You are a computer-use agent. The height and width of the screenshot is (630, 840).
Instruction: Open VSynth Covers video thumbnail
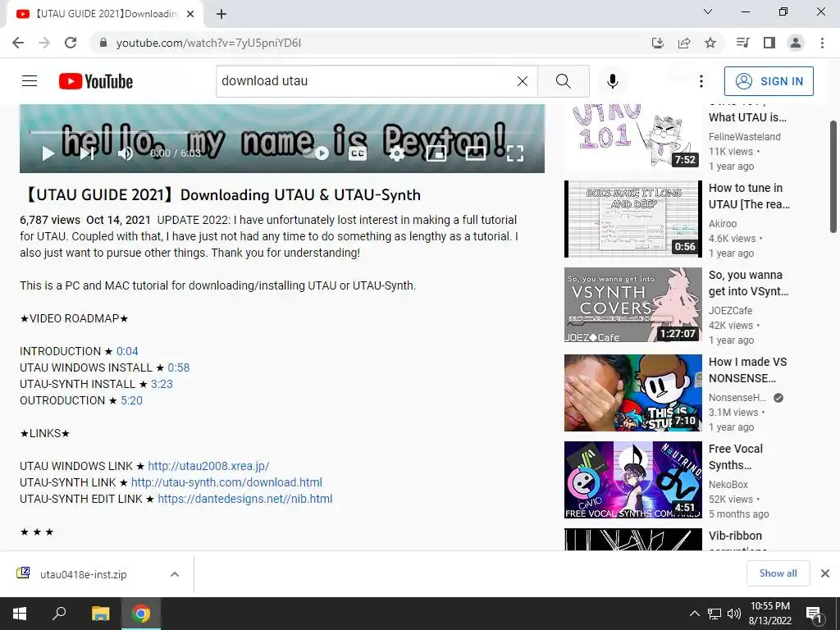(x=633, y=305)
